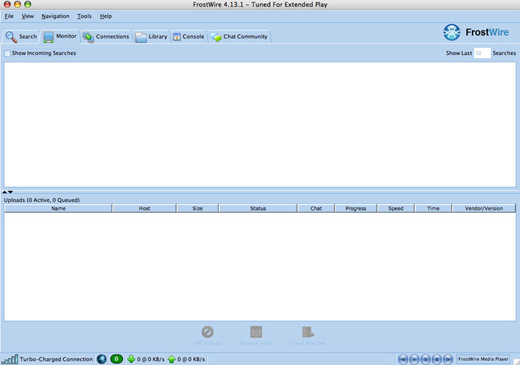Click the media player play button

[414, 359]
